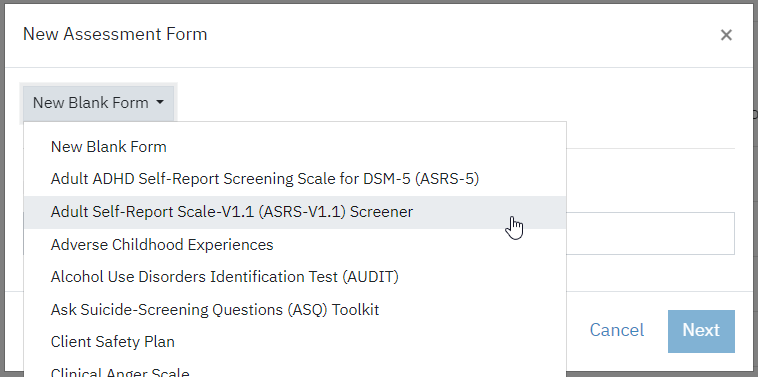Select Adult Self-Report Scale-V1.1 Screener option
Image resolution: width=758 pixels, height=377 pixels.
pyautogui.click(x=295, y=212)
